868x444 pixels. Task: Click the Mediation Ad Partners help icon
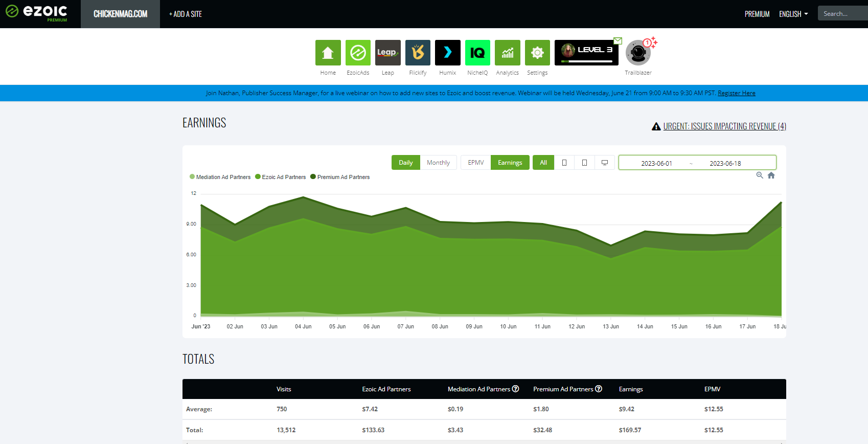pyautogui.click(x=516, y=389)
